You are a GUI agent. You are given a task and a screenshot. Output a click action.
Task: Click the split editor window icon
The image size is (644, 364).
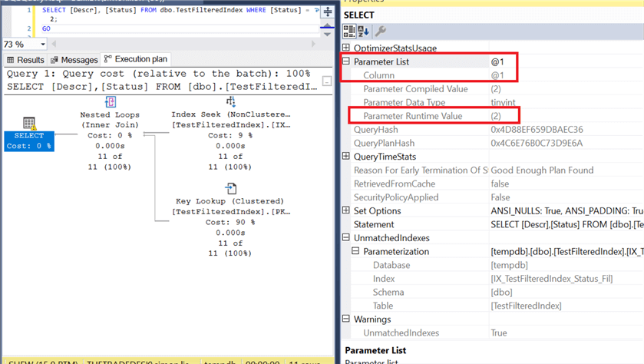tap(327, 12)
